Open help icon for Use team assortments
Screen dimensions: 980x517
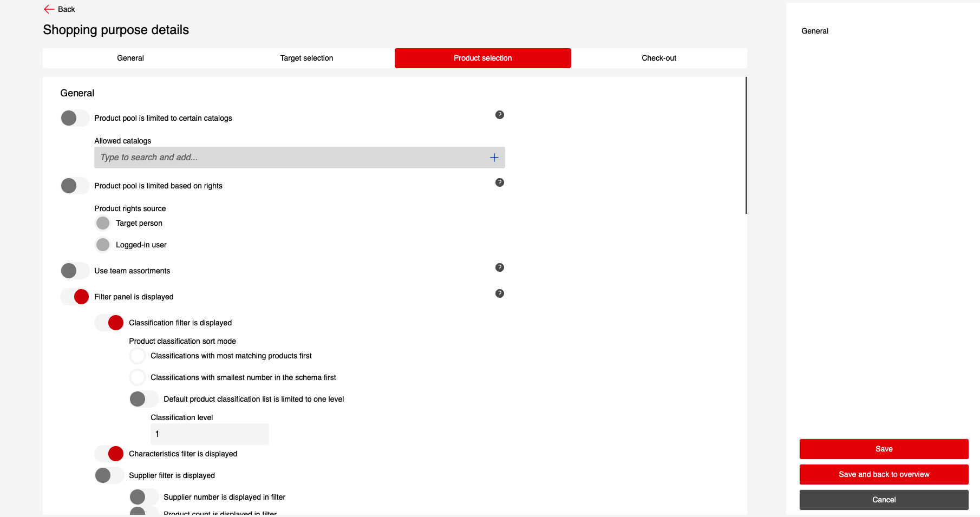(499, 267)
